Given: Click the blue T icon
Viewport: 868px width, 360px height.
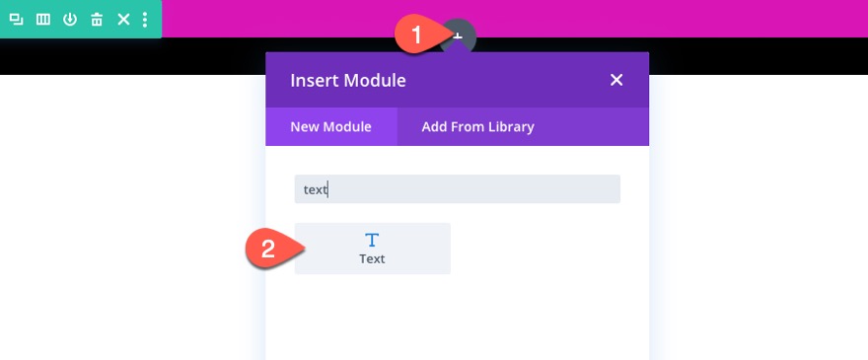Looking at the screenshot, I should [x=372, y=240].
